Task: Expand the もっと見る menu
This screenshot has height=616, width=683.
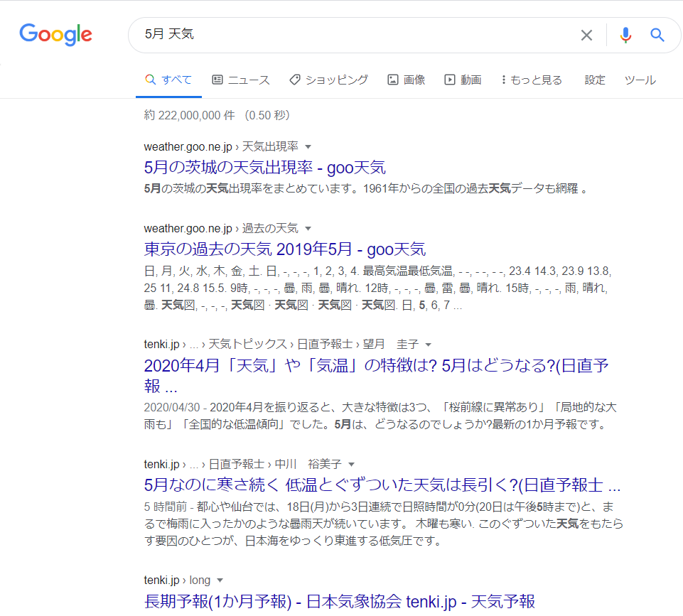Action: [532, 80]
